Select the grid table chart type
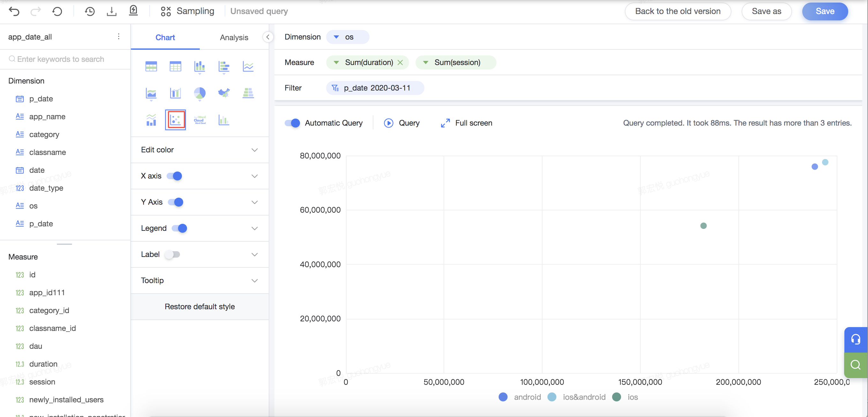The width and height of the screenshot is (868, 417). click(x=175, y=66)
